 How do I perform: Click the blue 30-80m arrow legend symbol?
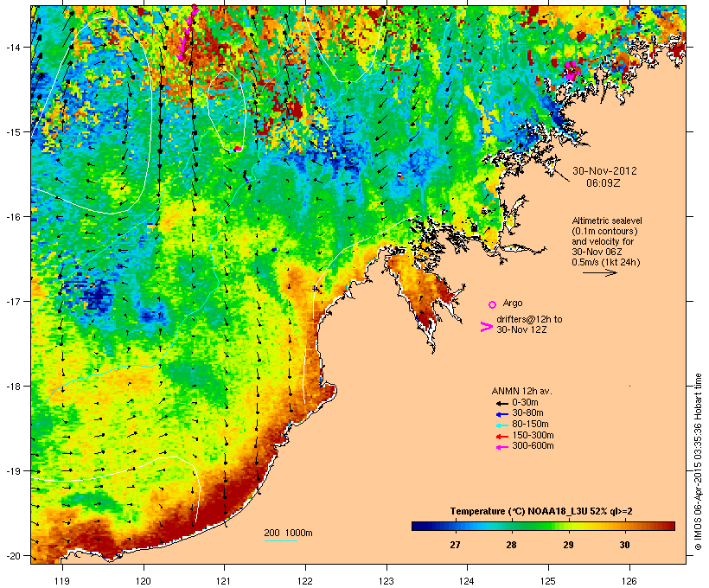click(502, 414)
